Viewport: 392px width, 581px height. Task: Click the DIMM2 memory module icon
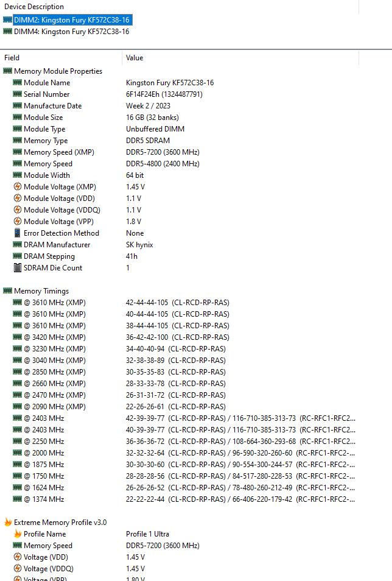pyautogui.click(x=7, y=19)
